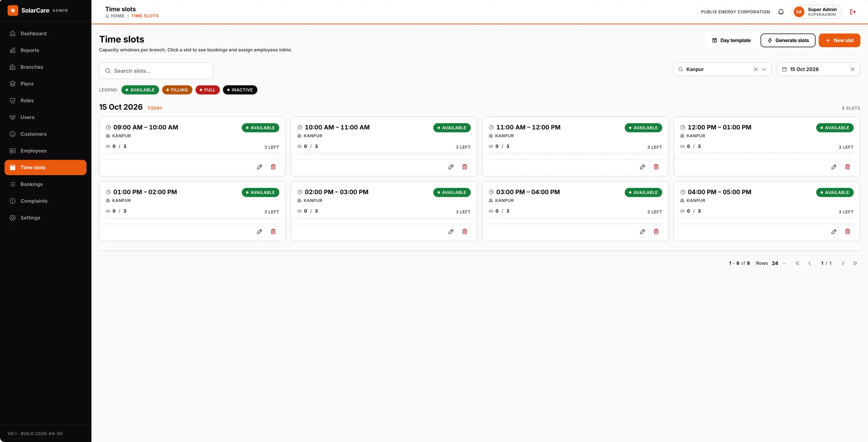The image size is (868, 442).
Task: Click the Generate slots button
Action: [x=788, y=40]
